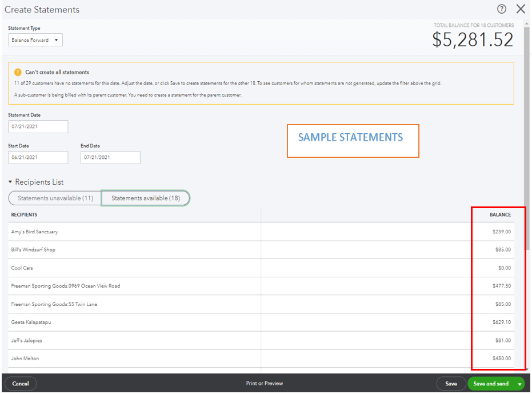Close the Create Statements window
532x394 pixels.
(521, 9)
